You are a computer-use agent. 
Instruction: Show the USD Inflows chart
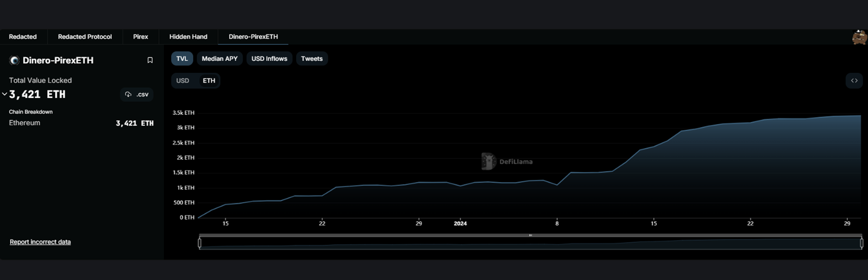pos(269,58)
